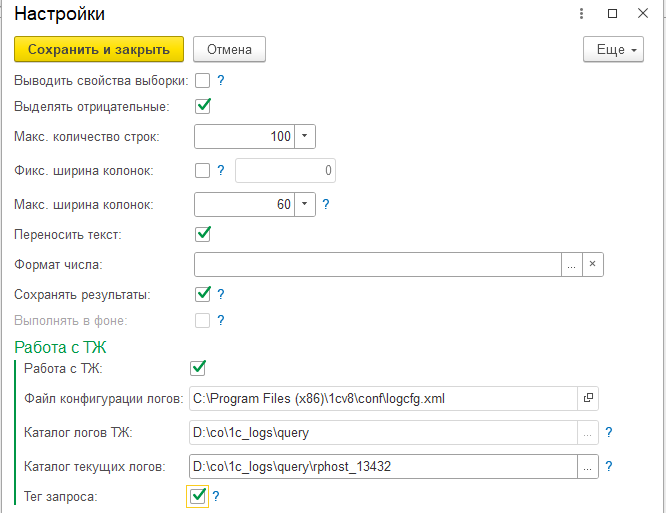Open file icon for Файл конфигурации логов
The image size is (666, 513).
point(588,398)
